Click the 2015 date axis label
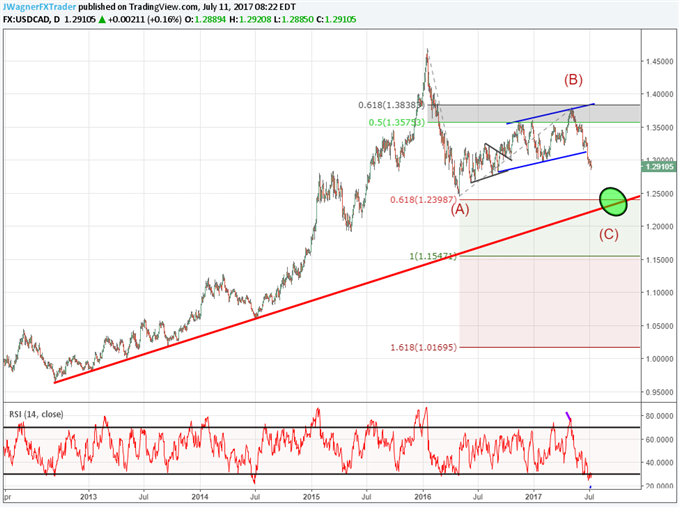Screen dimensions: 679x507 (311, 497)
